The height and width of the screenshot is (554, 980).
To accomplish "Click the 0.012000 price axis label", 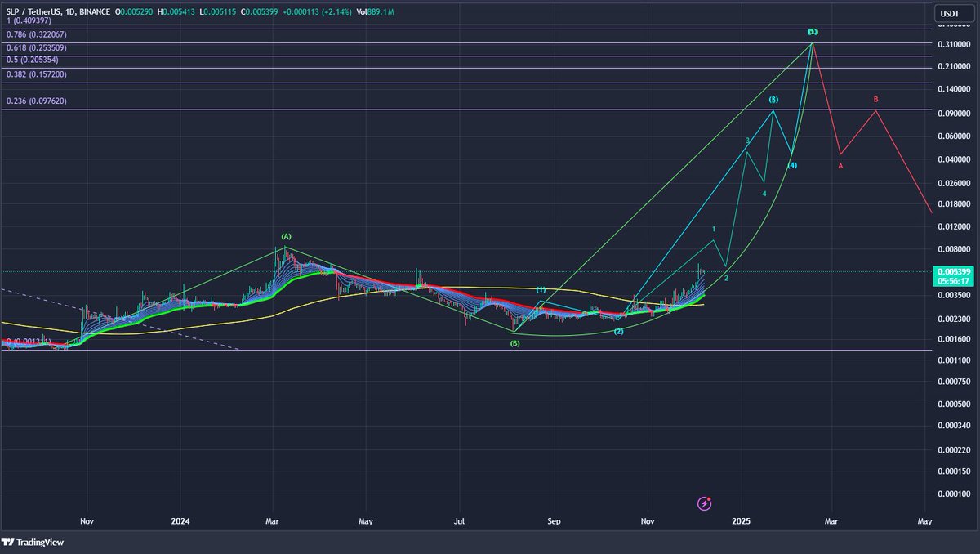I will pyautogui.click(x=953, y=227).
